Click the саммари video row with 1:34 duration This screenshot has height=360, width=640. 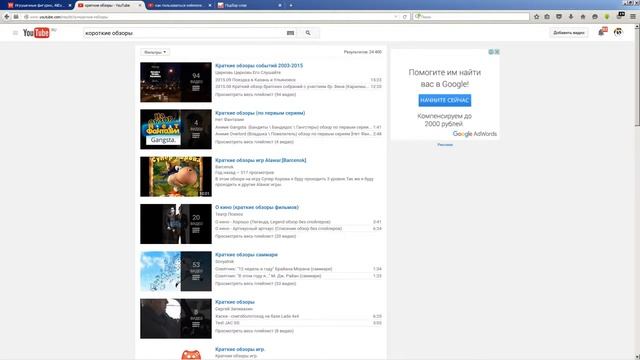point(298,269)
